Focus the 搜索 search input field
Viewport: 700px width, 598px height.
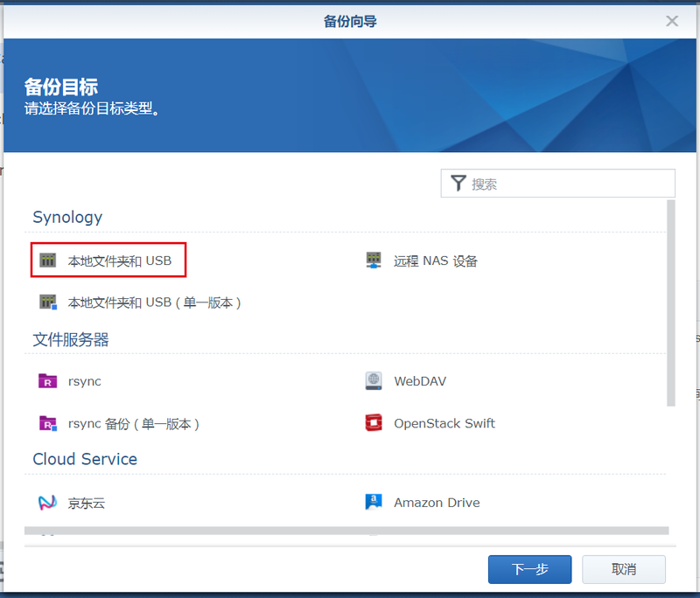[x=569, y=184]
